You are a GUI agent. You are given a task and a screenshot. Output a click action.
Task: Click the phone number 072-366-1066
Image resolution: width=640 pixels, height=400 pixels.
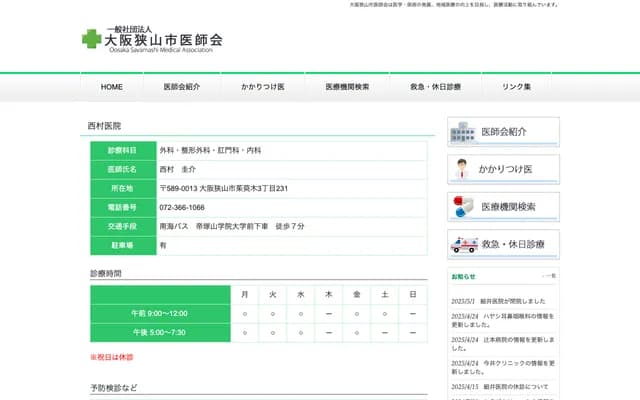point(182,207)
